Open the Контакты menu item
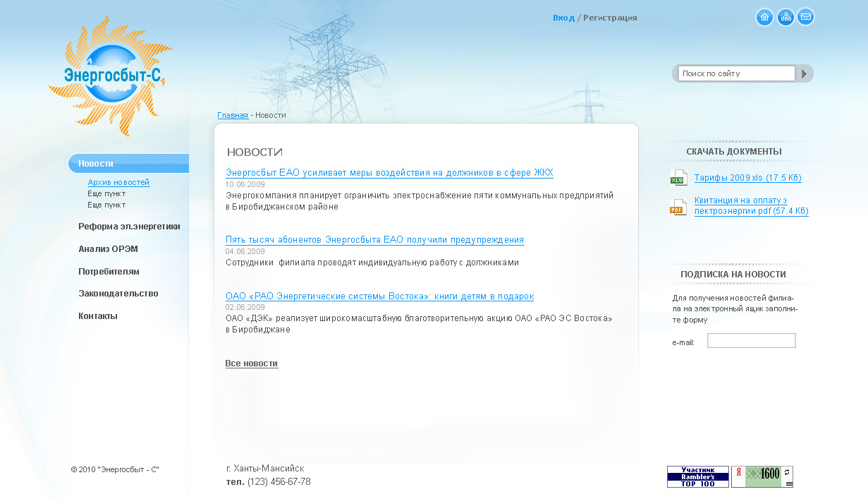868x499 pixels. [x=98, y=316]
